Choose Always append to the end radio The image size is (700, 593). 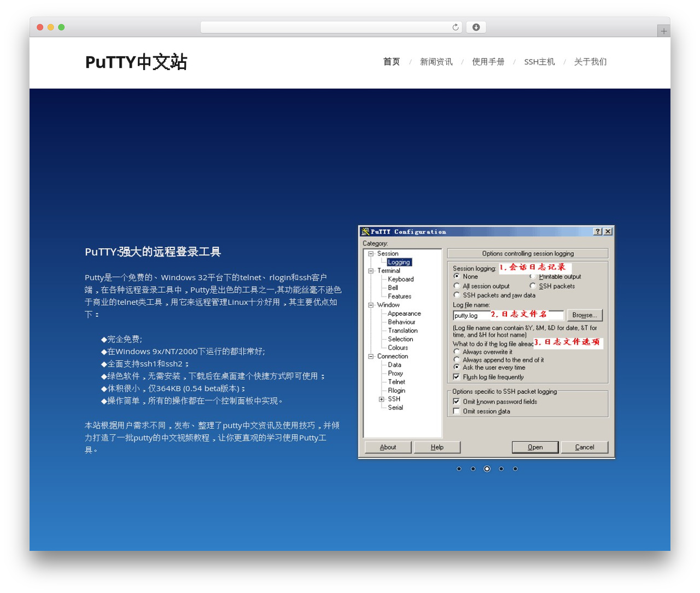pos(457,359)
